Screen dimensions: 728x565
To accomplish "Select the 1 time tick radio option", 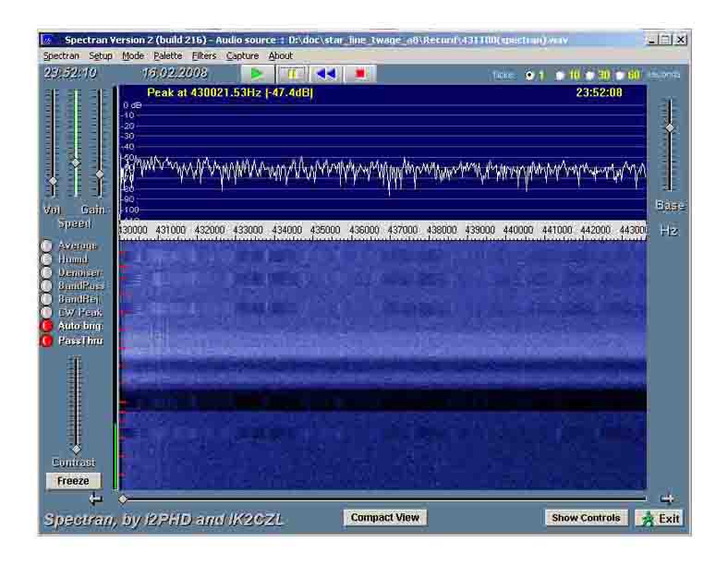I will pyautogui.click(x=529, y=75).
